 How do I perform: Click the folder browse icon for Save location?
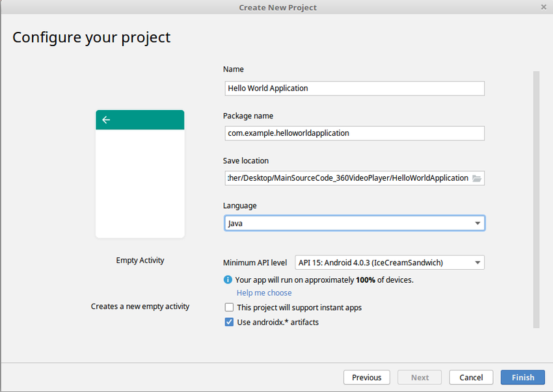476,178
